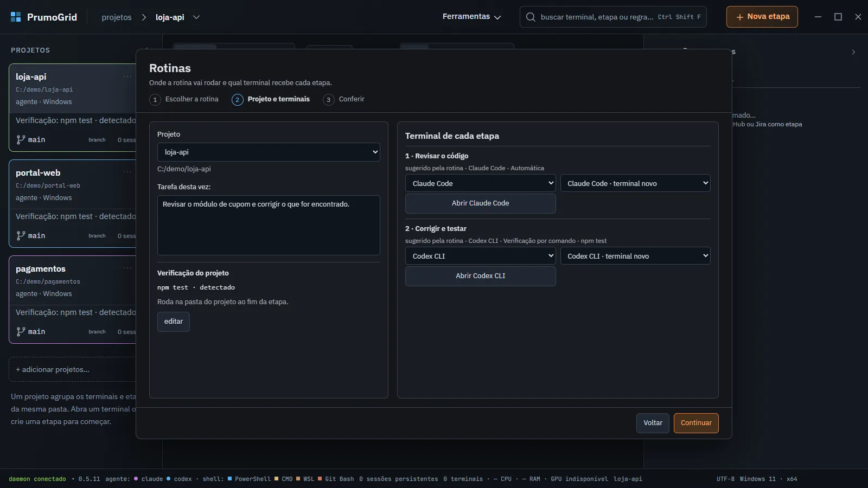
Task: Open the pagamentos card options menu
Action: pyautogui.click(x=127, y=268)
